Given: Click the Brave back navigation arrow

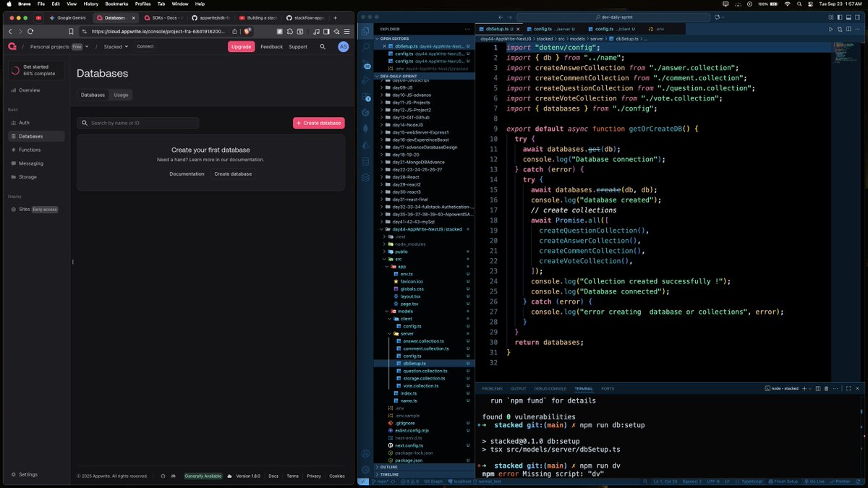Looking at the screenshot, I should pos(10,31).
